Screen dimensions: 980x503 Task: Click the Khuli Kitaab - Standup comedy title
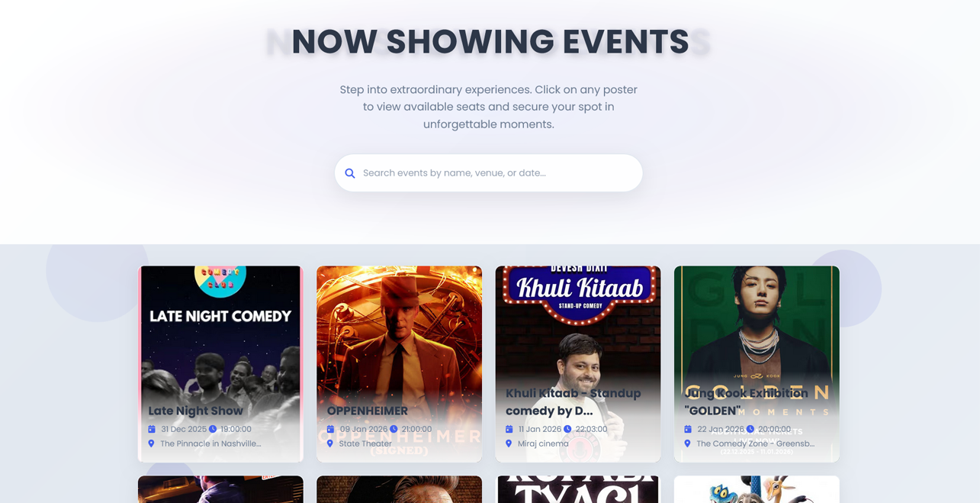click(573, 402)
